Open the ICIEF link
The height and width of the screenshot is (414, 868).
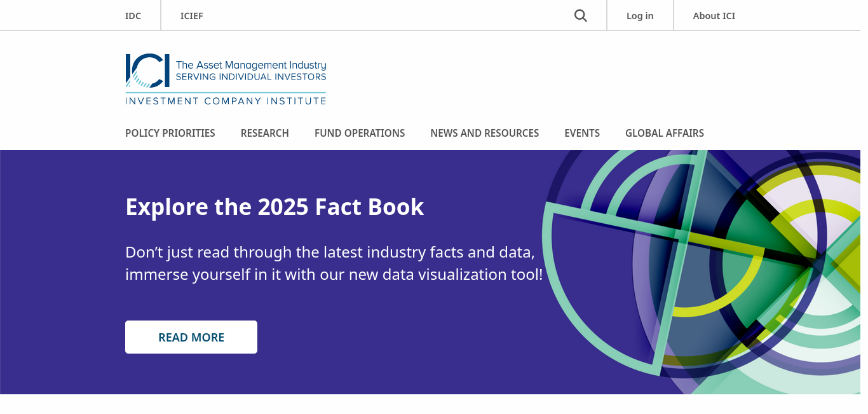point(192,16)
